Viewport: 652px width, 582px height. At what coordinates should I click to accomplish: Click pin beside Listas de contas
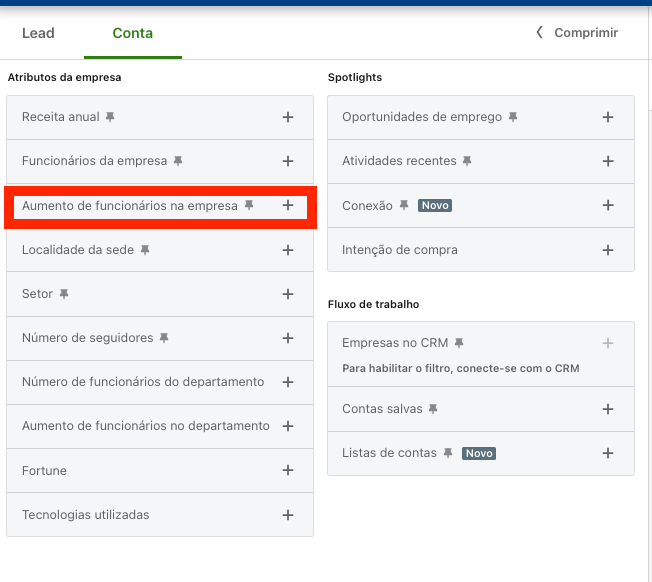(x=448, y=453)
